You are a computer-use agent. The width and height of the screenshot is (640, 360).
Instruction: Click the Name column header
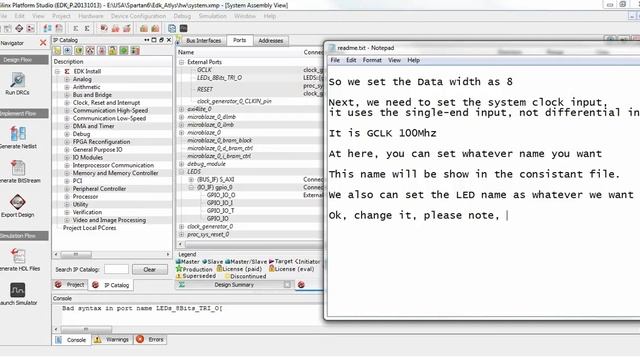coord(186,52)
